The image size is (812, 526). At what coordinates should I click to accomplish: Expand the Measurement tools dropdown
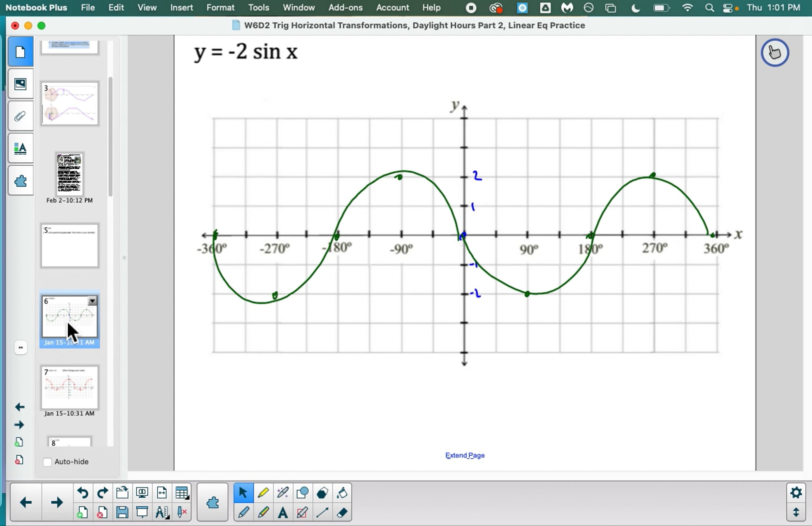[x=162, y=512]
